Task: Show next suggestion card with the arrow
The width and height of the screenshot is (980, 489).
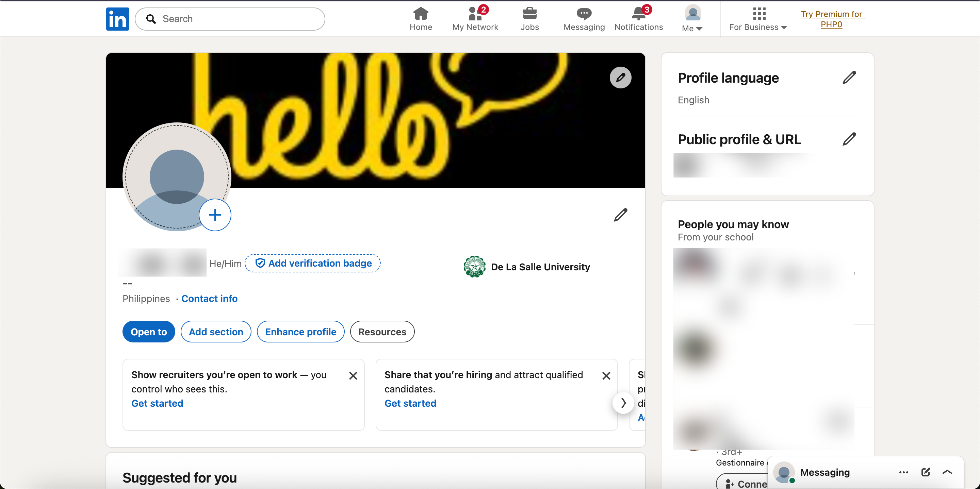Action: click(623, 403)
